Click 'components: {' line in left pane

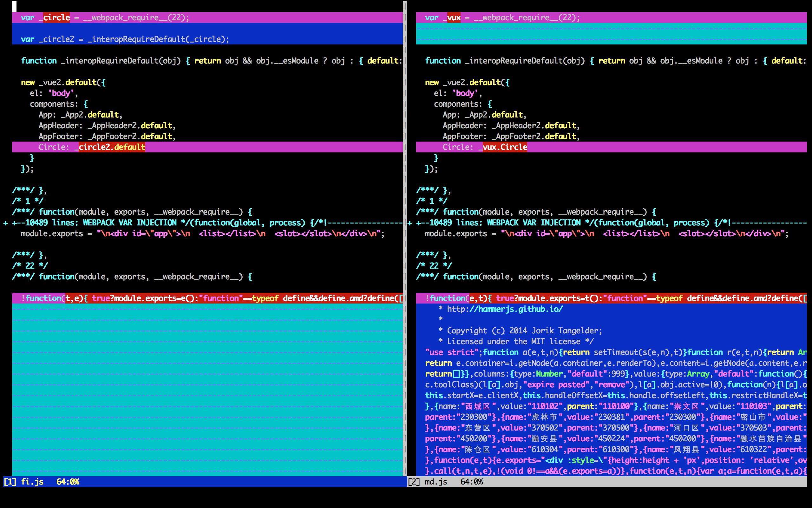(x=59, y=104)
